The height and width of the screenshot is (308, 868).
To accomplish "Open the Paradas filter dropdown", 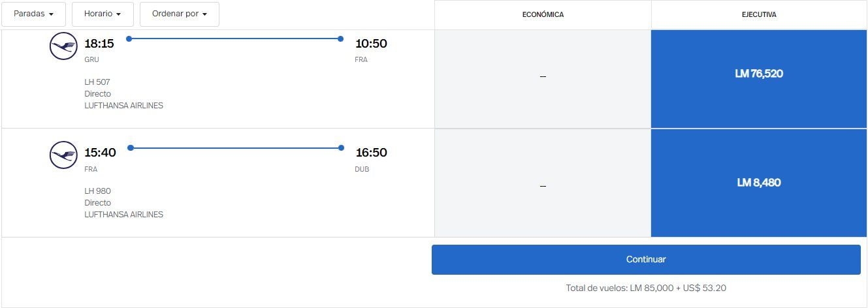I will [x=33, y=14].
